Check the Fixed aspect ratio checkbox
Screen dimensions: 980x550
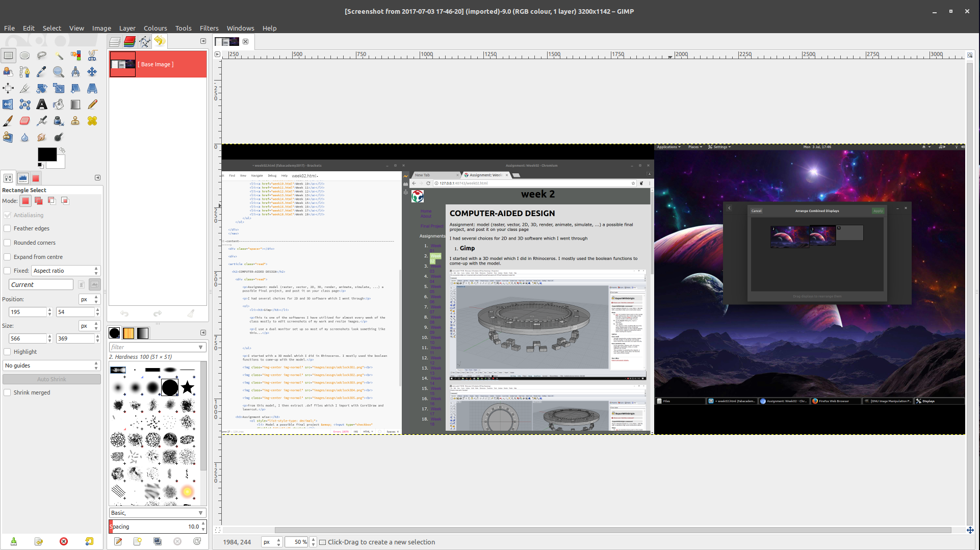point(7,271)
